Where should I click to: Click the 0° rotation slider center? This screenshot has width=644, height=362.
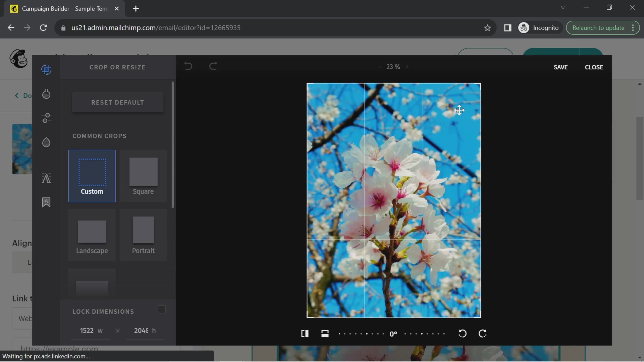point(393,334)
